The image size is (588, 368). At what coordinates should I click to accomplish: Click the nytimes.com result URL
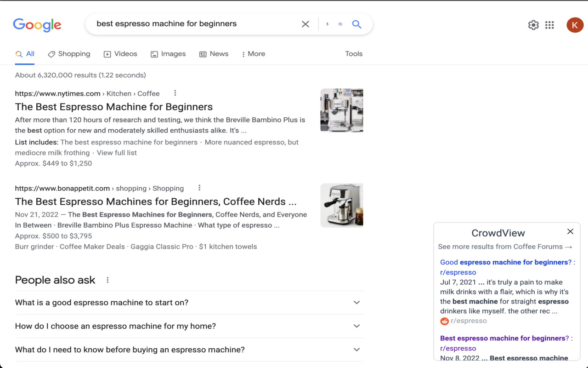(87, 93)
